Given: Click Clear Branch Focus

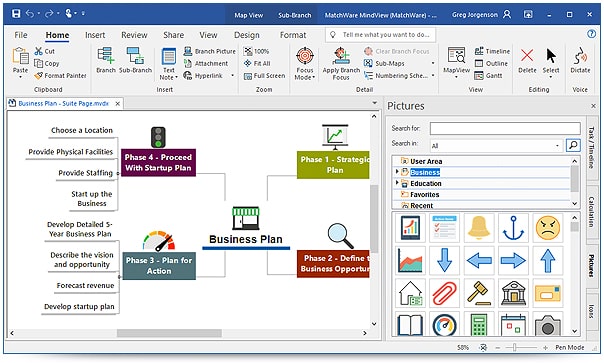Looking at the screenshot, I should [397, 51].
